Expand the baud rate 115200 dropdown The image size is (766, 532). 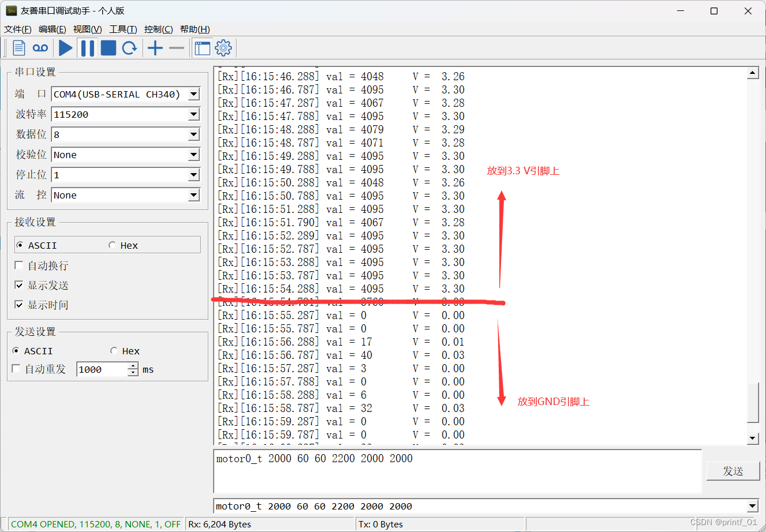click(194, 114)
